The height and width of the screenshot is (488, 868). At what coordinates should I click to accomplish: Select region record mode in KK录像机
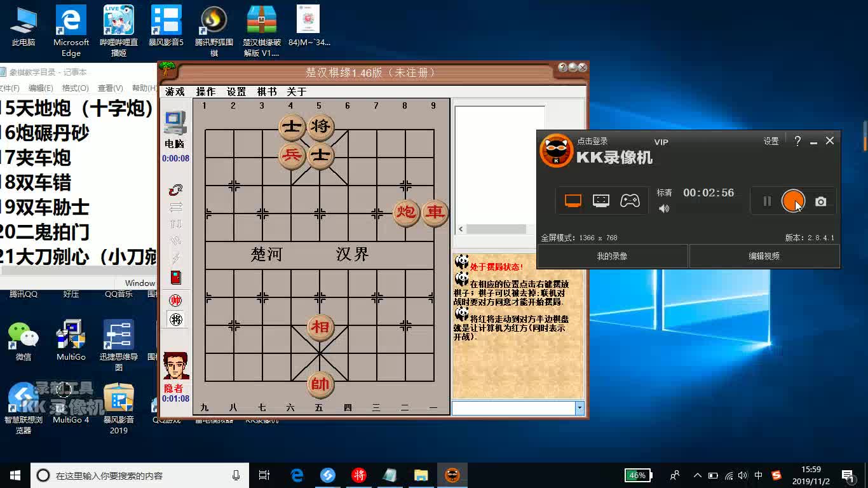point(601,201)
